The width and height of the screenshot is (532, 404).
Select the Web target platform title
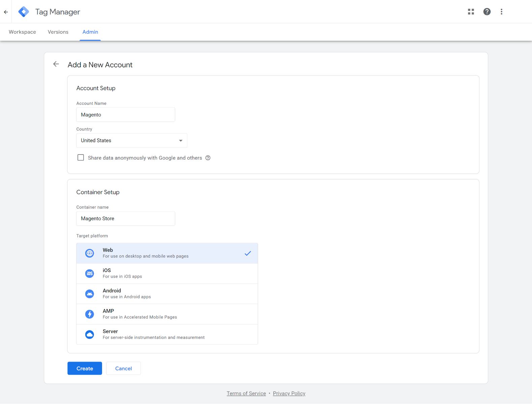point(108,250)
